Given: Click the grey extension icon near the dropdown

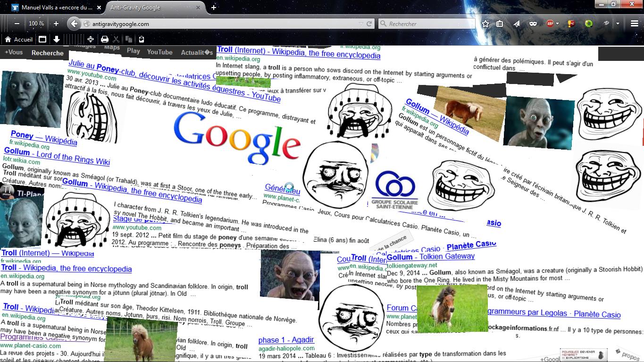Looking at the screenshot, I should (607, 24).
